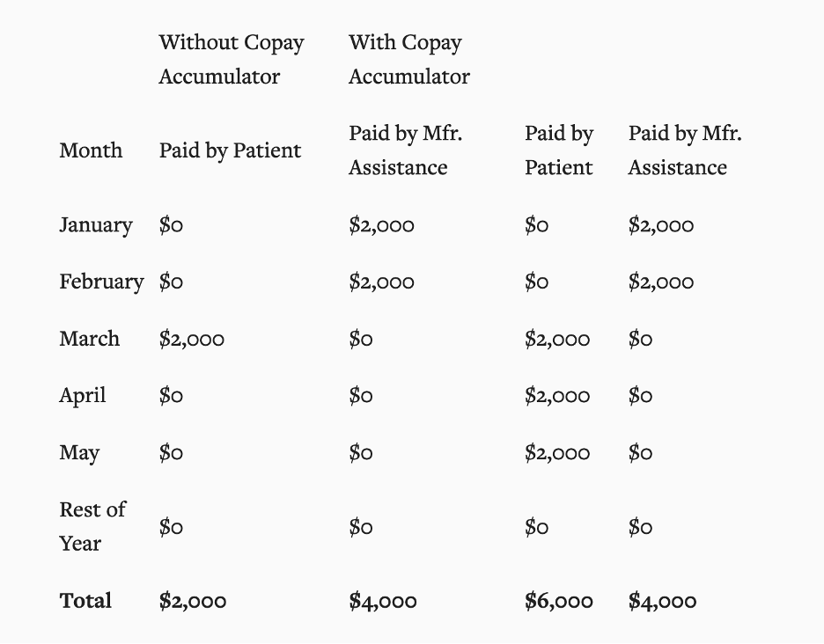Select the March row label
This screenshot has width=824, height=644.
pyautogui.click(x=89, y=339)
